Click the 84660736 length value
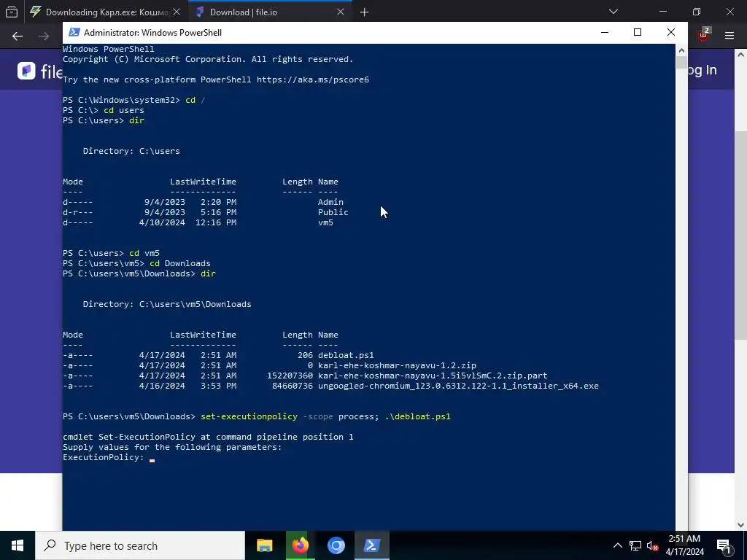This screenshot has height=560, width=747. (293, 386)
